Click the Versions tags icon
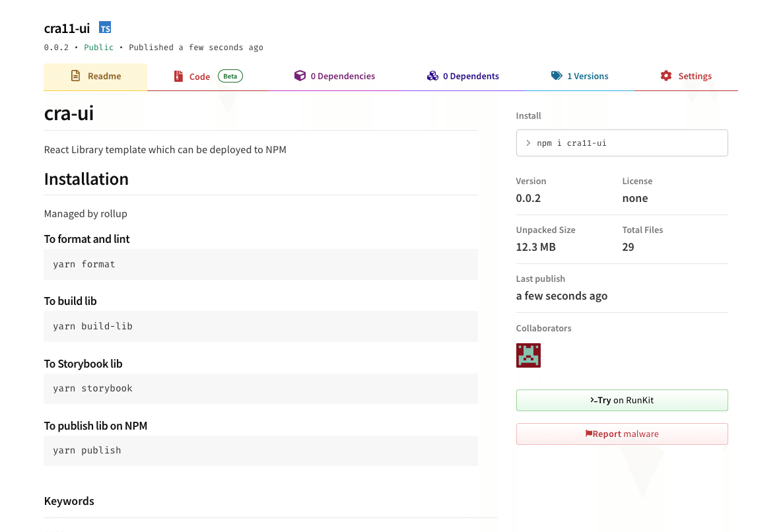783x532 pixels. (557, 76)
